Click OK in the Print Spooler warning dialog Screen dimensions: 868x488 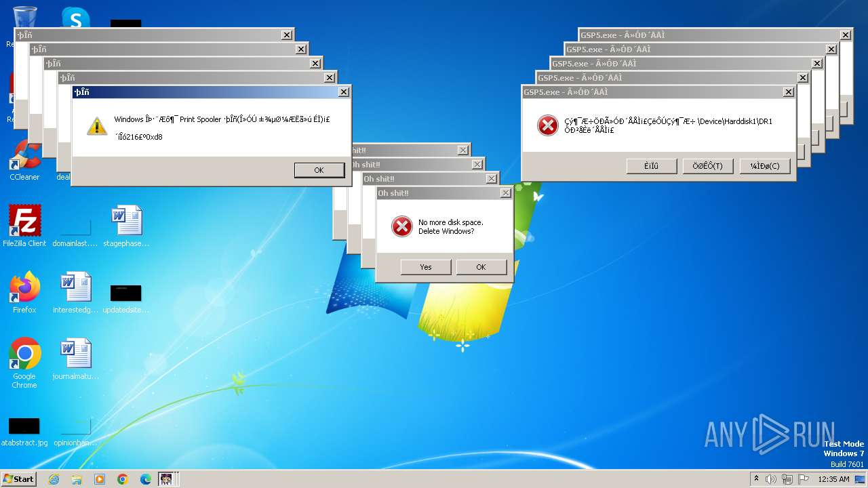319,170
